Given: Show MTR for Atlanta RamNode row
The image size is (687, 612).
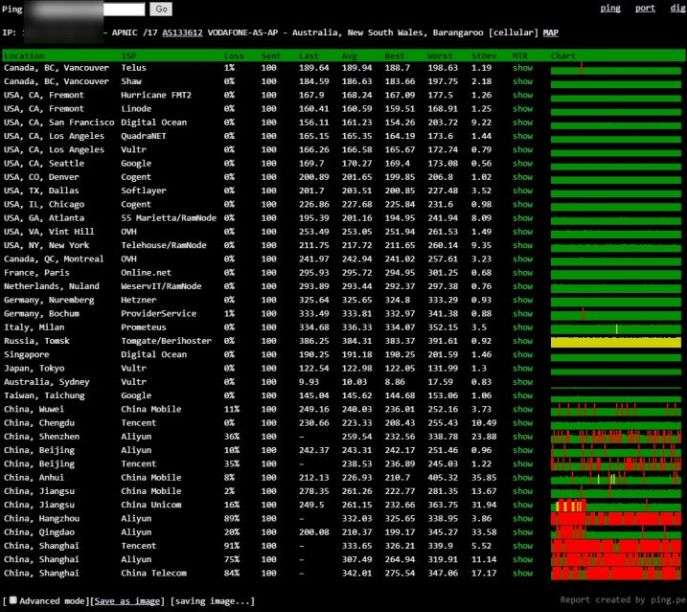Looking at the screenshot, I should (523, 218).
